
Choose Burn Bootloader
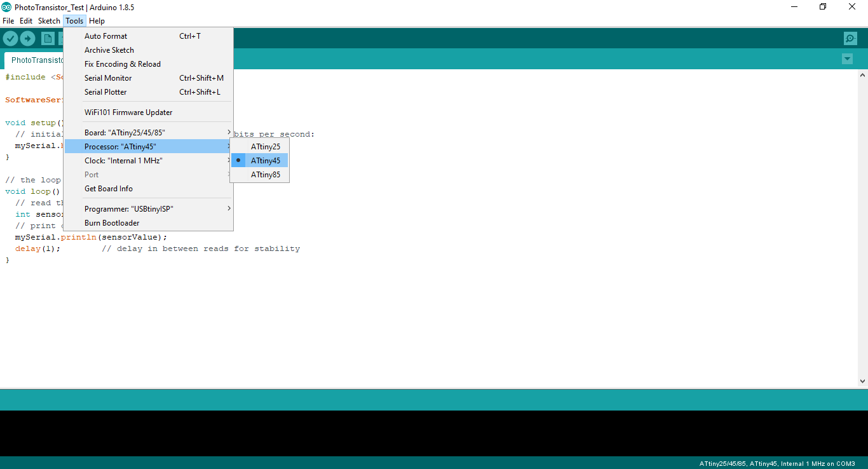149,223
